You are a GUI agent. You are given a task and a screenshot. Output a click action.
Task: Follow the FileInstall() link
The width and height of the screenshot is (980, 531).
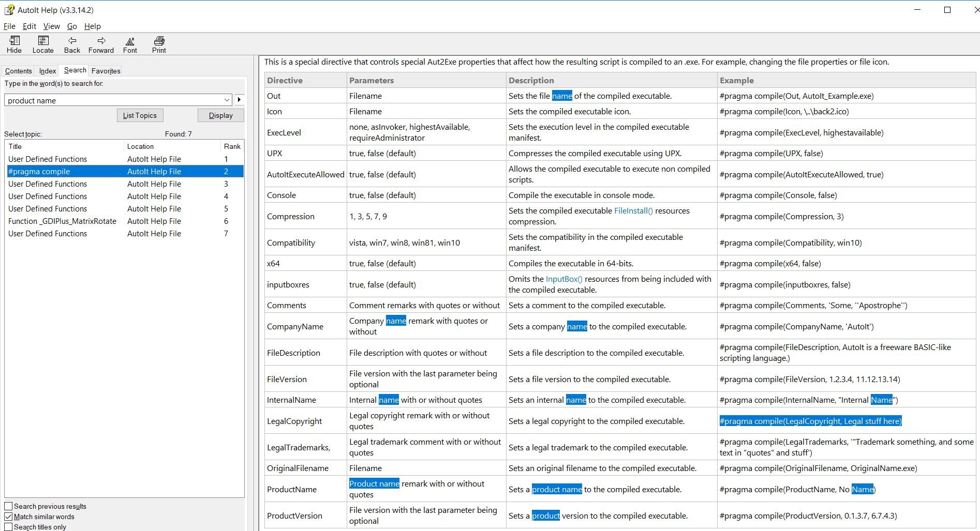point(633,211)
